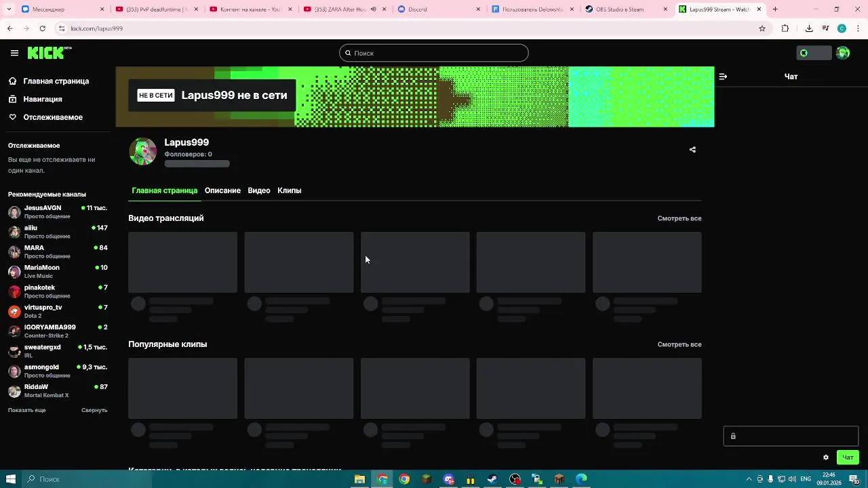
Task: Collapse the chat panel with the arrow icon
Action: coord(723,77)
